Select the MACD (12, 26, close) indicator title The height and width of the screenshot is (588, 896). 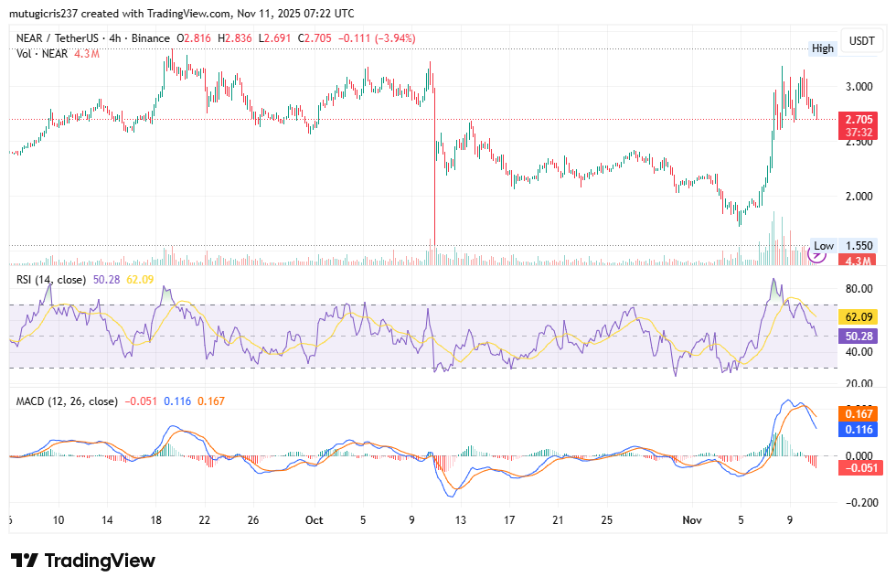[x=59, y=401]
